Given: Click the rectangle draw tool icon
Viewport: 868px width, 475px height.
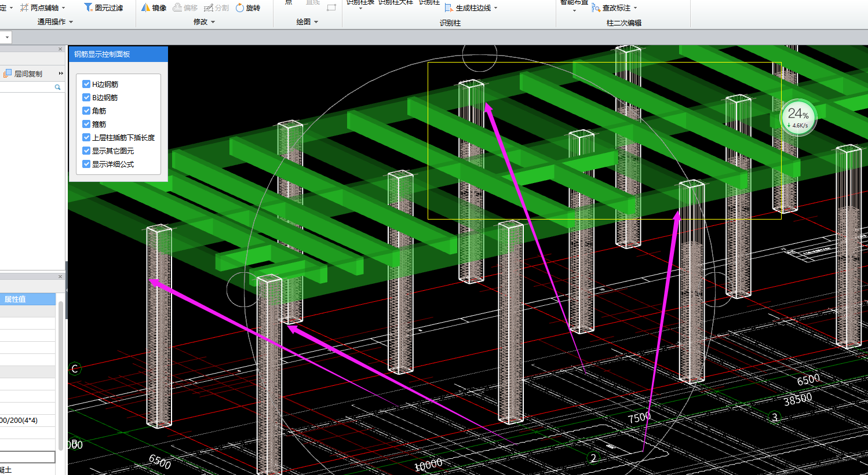Looking at the screenshot, I should click(331, 8).
